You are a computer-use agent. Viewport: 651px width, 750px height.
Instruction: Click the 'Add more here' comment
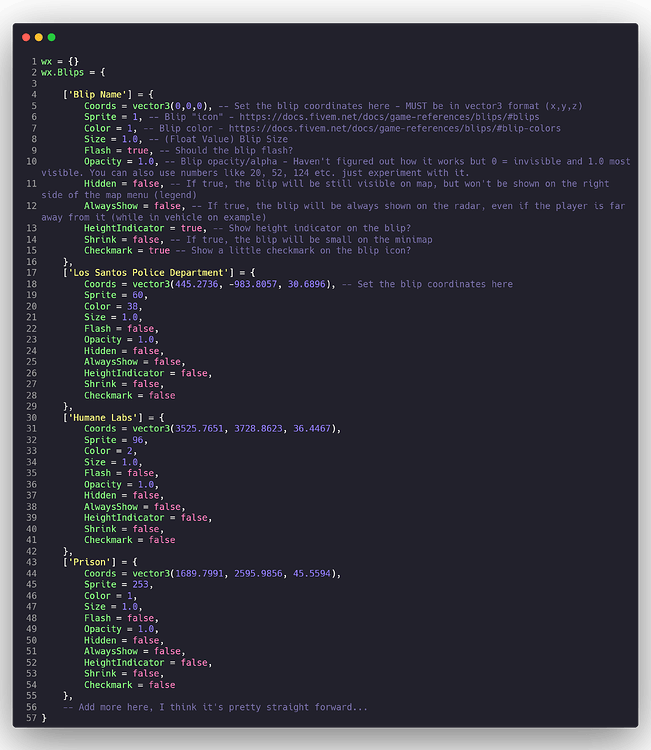pyautogui.click(x=214, y=707)
